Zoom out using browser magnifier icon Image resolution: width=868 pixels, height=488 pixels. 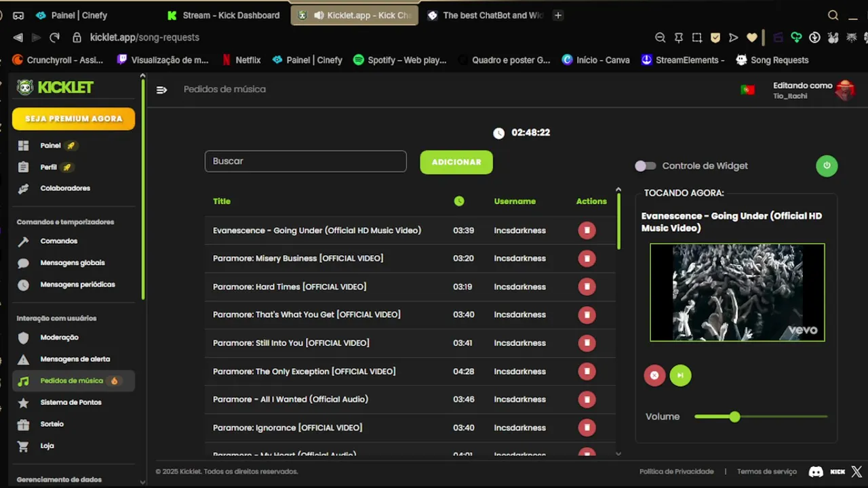click(x=660, y=37)
